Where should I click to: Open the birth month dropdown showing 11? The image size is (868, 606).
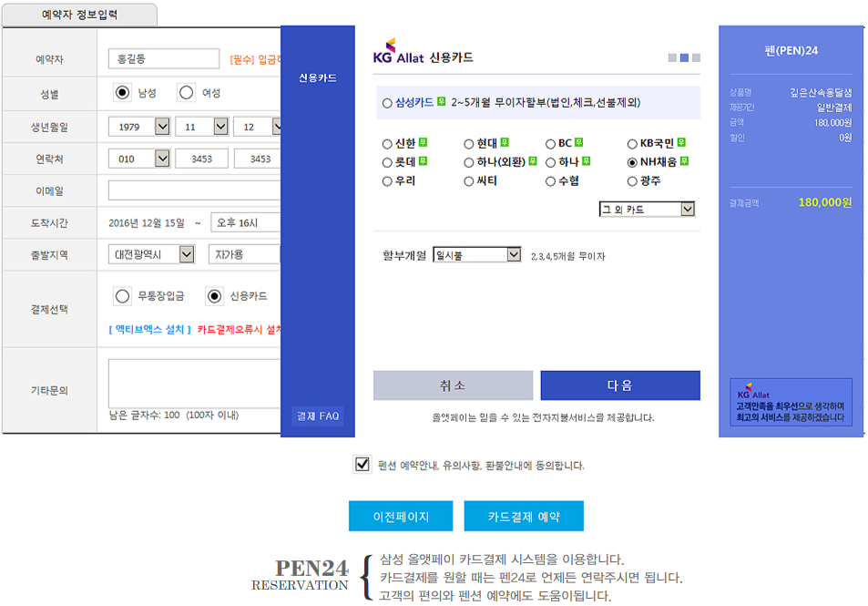click(202, 127)
